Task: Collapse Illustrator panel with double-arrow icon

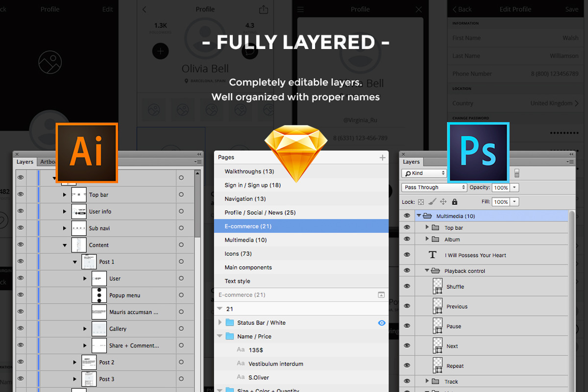Action: [x=199, y=154]
